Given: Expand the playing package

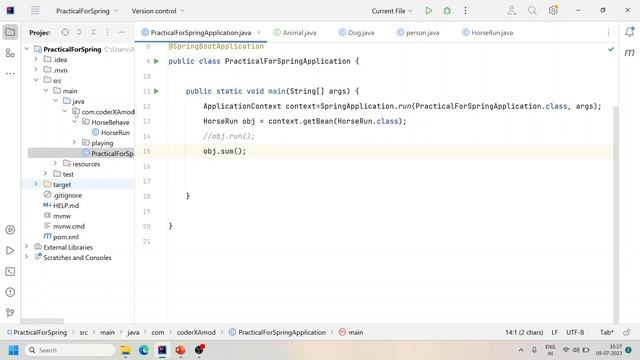Looking at the screenshot, I should [x=74, y=143].
